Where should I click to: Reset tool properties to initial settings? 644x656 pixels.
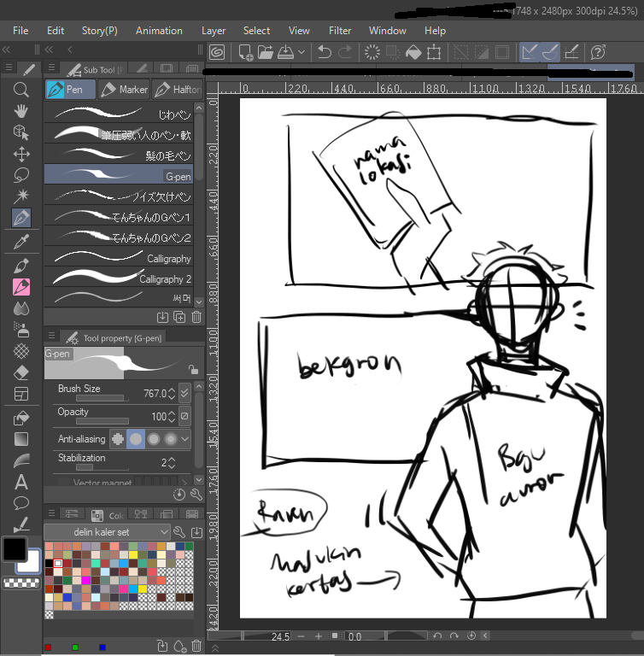179,495
